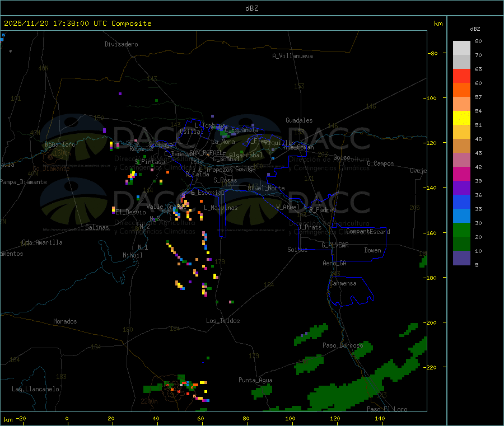Click the Divisadero map label

coord(121,44)
